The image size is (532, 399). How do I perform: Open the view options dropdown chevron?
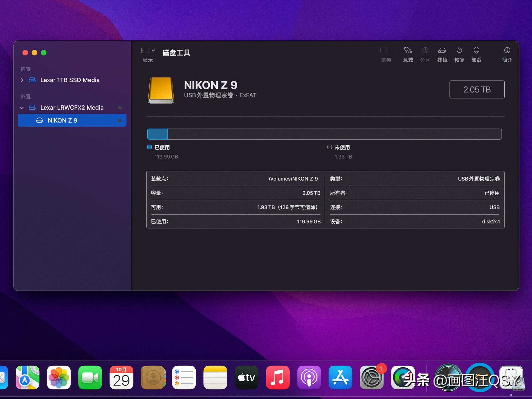(x=154, y=50)
